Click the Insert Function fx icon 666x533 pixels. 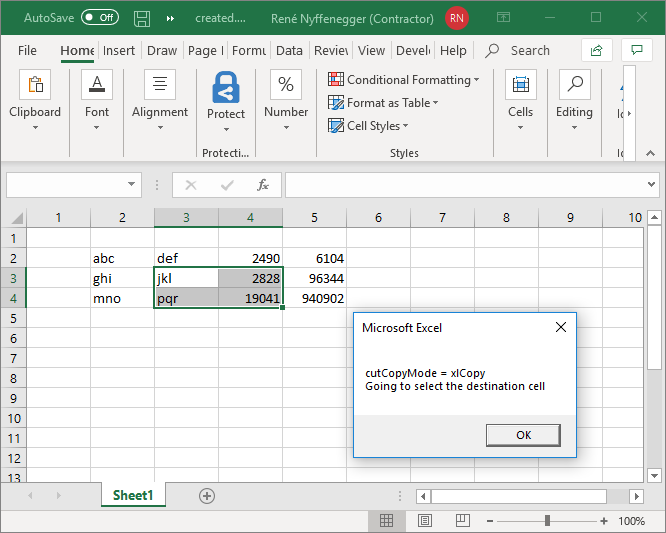(263, 185)
